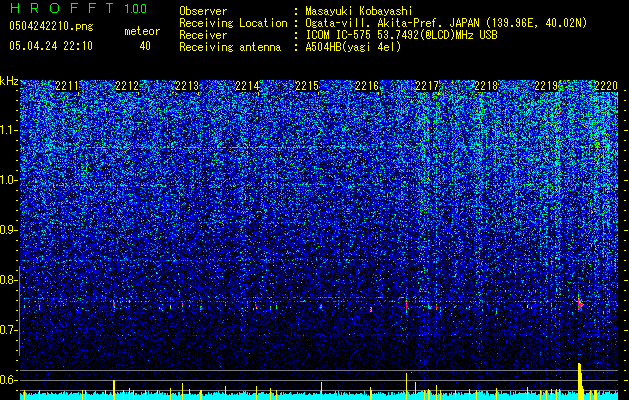Screen dimensions: 629x400
Task: Click the yellow power bar below 2212
Action: coord(114,390)
